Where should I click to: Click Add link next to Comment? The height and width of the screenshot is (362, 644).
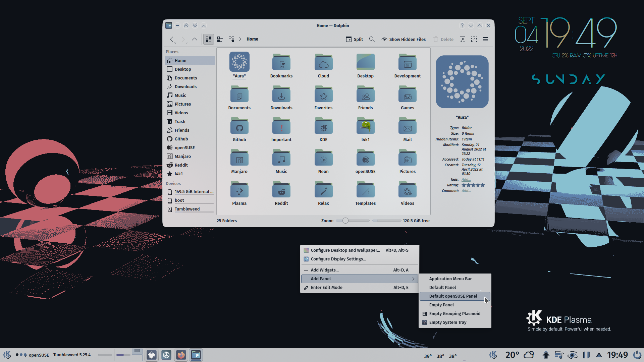click(x=466, y=191)
